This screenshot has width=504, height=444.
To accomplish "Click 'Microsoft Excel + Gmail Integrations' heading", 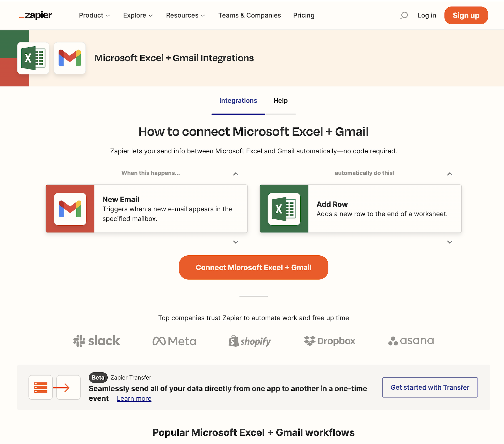I will tap(174, 58).
